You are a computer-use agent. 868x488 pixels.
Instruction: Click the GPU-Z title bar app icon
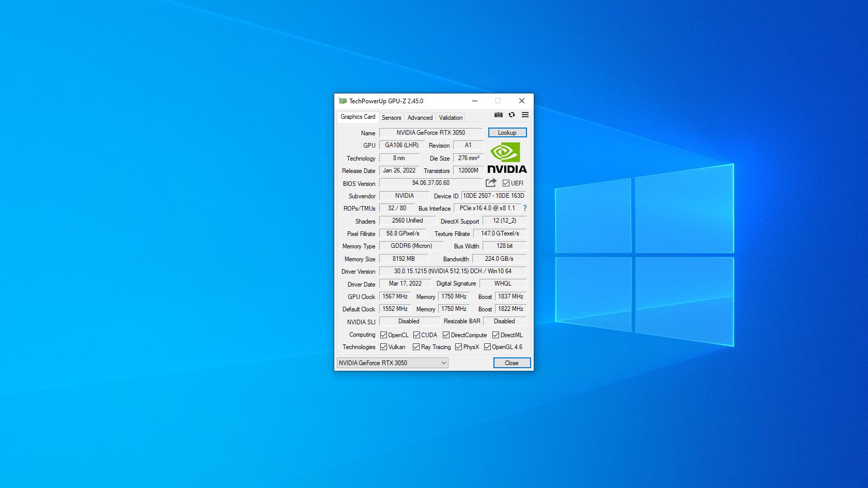(x=343, y=101)
